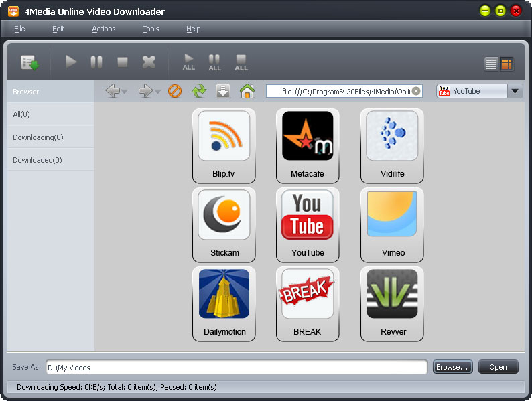Open the back navigation history arrow
This screenshot has width=532, height=401.
pyautogui.click(x=125, y=92)
